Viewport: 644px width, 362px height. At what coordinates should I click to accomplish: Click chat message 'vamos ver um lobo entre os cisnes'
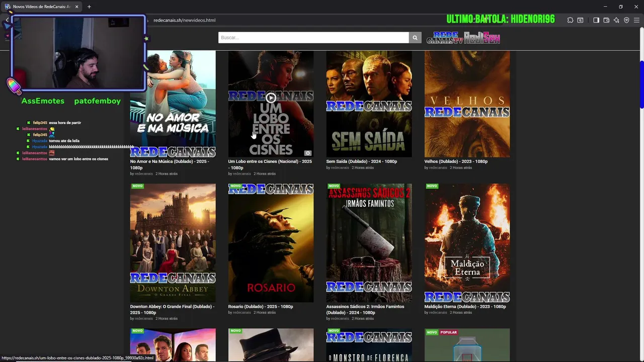click(x=78, y=159)
